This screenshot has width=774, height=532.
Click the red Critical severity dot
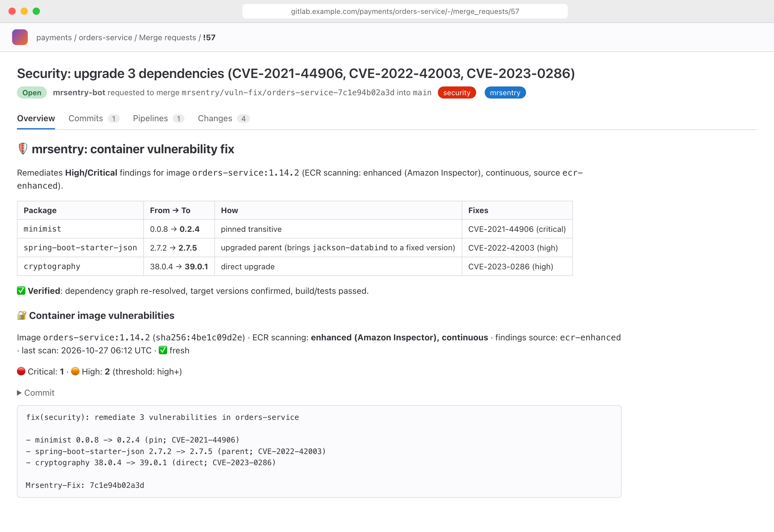pos(21,371)
